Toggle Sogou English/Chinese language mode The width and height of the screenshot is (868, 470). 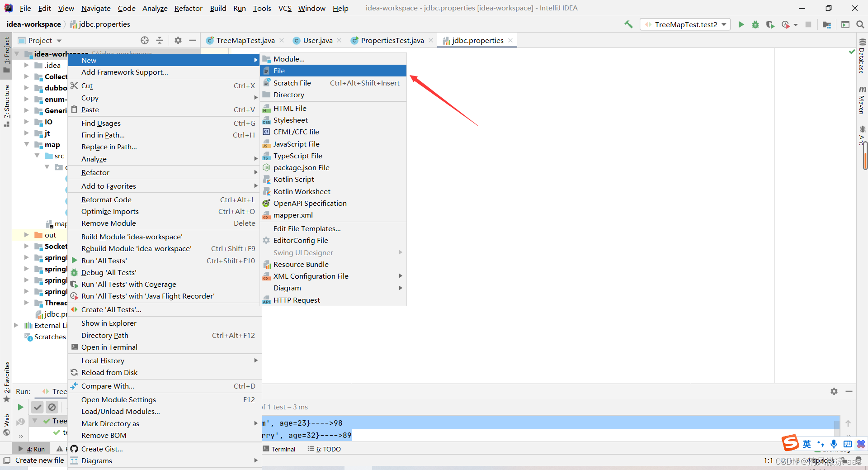[x=807, y=444]
